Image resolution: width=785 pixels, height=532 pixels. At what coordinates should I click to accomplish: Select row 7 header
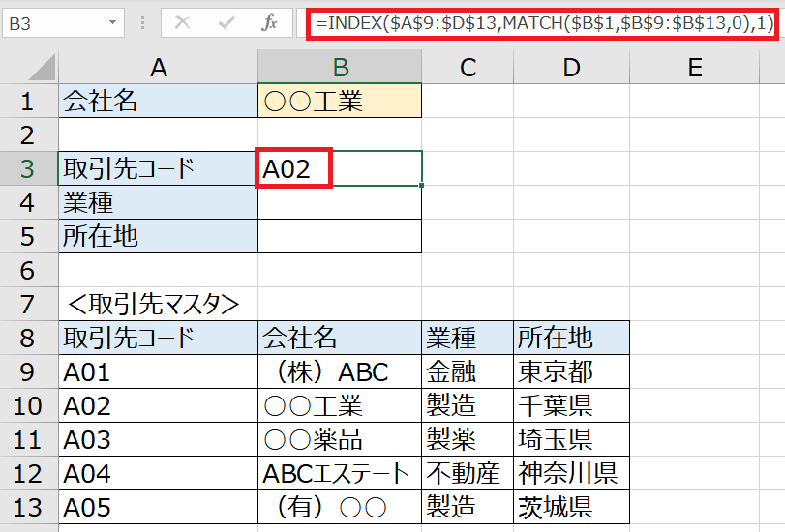click(x=28, y=304)
